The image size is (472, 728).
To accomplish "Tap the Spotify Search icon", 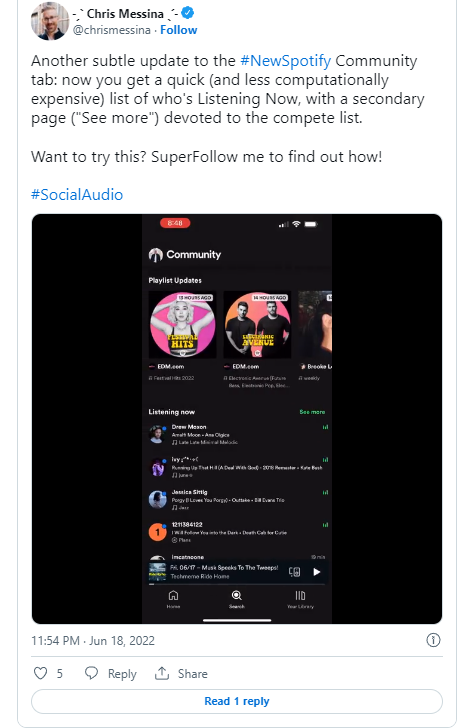I will coord(237,596).
